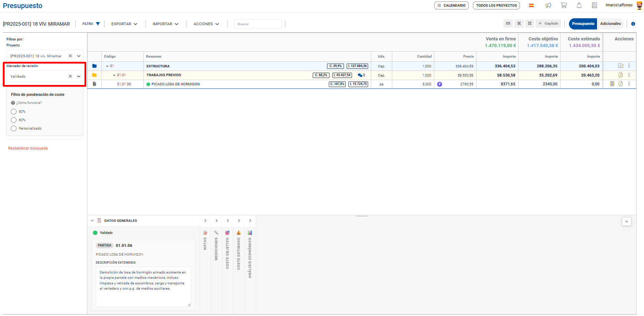The image size is (644, 316).
Task: Choose the Personalizado weighting radio button
Action: (x=14, y=129)
